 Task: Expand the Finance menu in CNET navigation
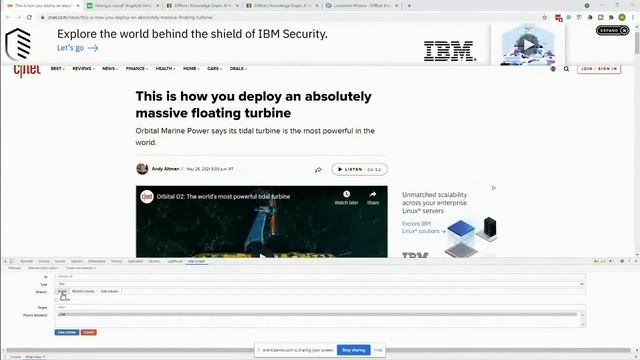tap(137, 69)
